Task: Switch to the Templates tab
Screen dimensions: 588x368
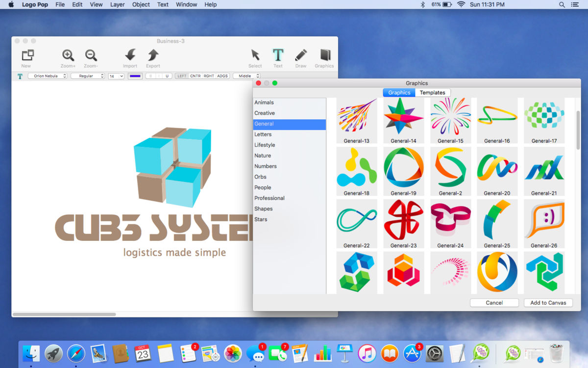Action: pyautogui.click(x=432, y=93)
